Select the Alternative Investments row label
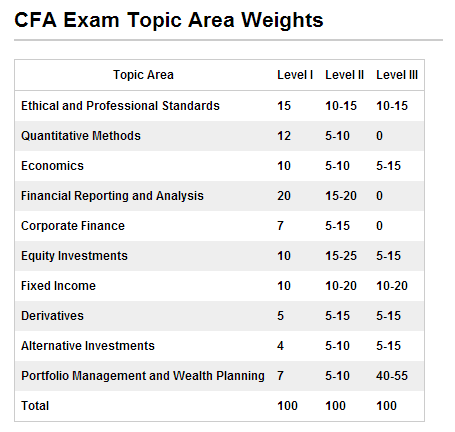 click(88, 346)
